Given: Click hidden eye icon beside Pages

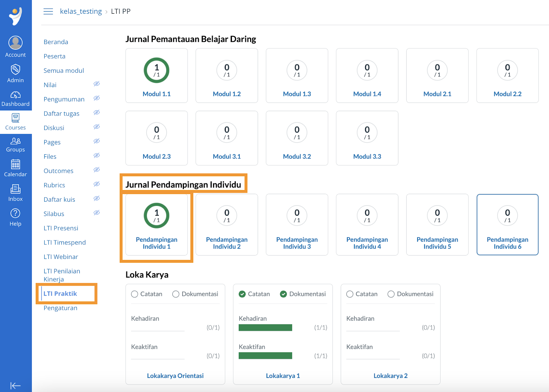Looking at the screenshot, I should coord(97,141).
